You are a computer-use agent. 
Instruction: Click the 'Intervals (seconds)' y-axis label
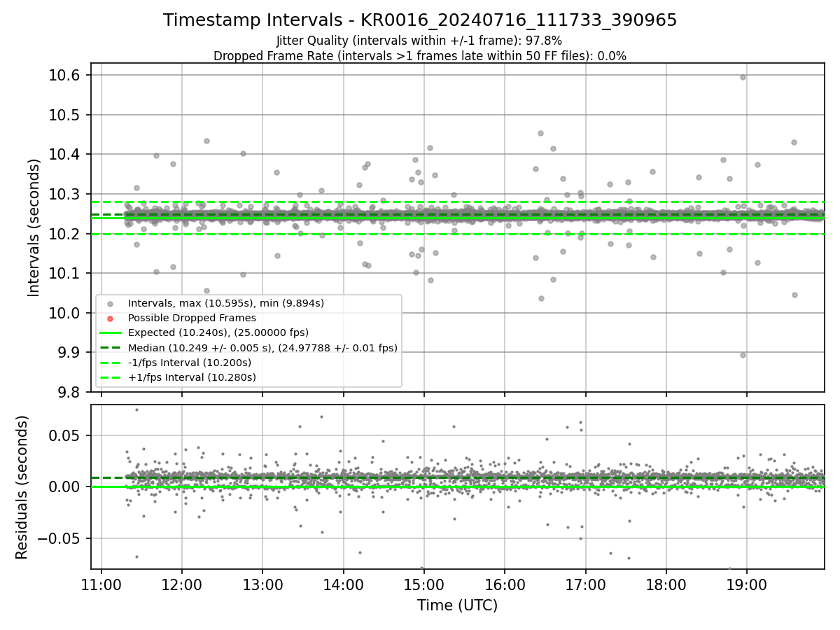click(x=34, y=227)
